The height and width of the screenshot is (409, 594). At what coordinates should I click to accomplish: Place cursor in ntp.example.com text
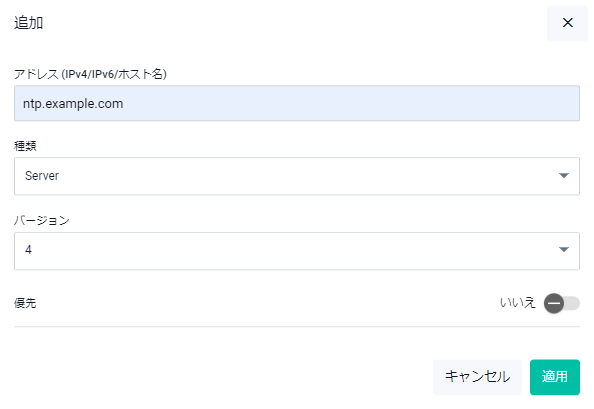point(73,104)
